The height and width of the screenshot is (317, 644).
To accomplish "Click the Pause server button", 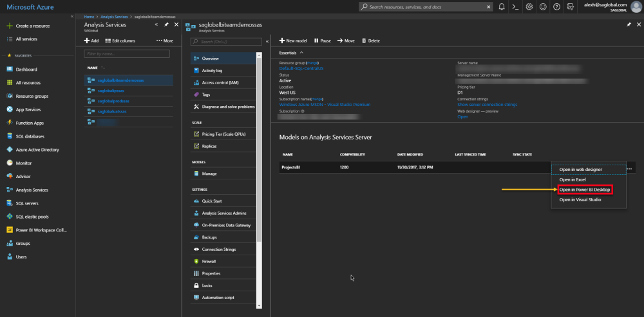I will click(x=322, y=41).
